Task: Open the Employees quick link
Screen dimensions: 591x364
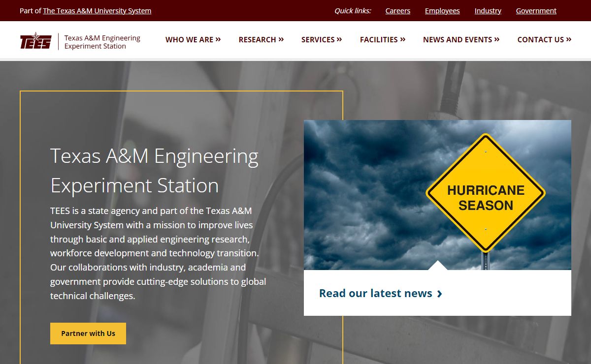Action: pyautogui.click(x=442, y=11)
